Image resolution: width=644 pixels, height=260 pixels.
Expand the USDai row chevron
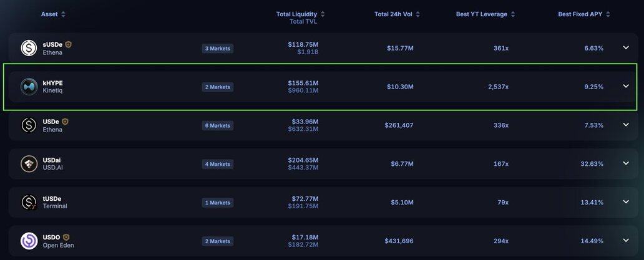tap(626, 163)
